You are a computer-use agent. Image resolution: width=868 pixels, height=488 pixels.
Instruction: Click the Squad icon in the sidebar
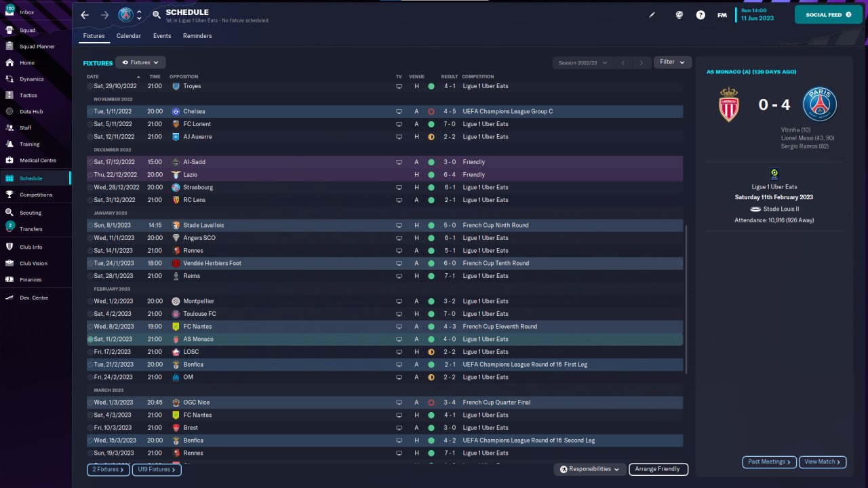pos(9,30)
